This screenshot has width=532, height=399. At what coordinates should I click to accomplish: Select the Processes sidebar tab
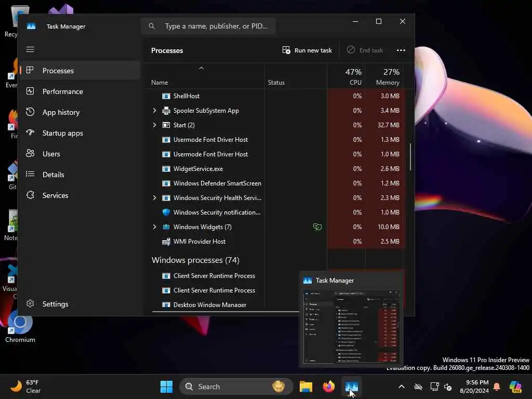point(80,71)
